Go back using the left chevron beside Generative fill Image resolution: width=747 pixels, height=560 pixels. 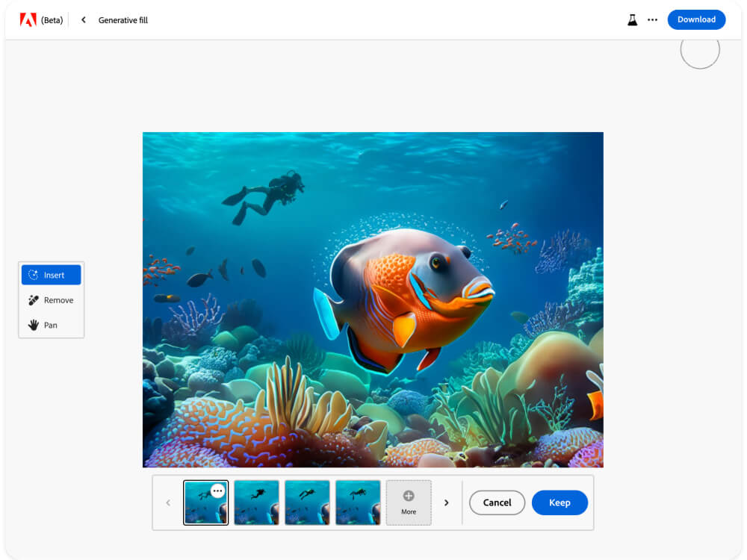[x=84, y=20]
